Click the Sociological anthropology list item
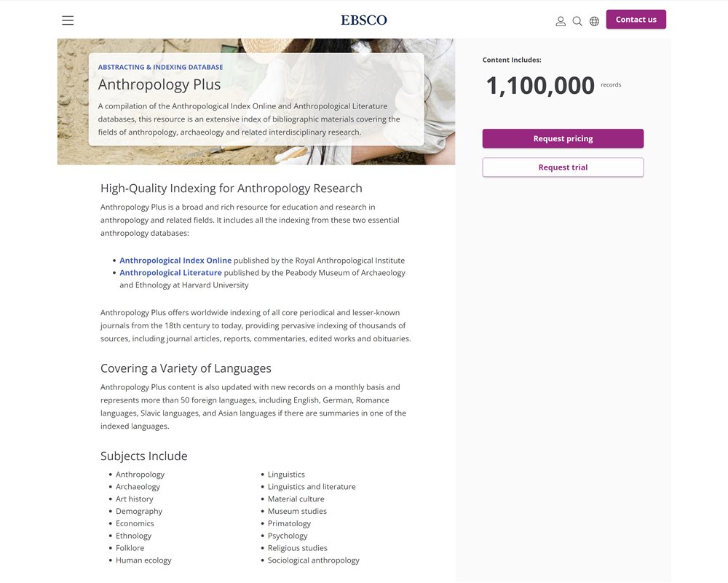728x583 pixels. pos(313,560)
